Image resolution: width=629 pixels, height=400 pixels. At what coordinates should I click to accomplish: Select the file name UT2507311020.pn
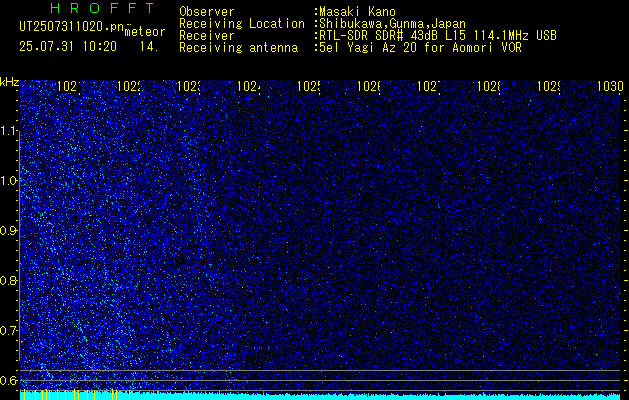point(71,27)
